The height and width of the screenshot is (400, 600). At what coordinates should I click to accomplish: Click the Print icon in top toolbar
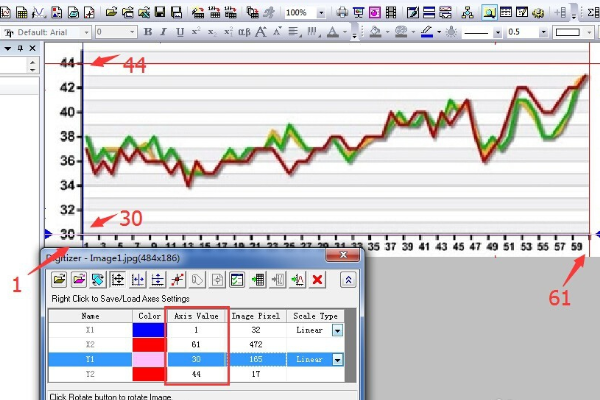pyautogui.click(x=342, y=12)
